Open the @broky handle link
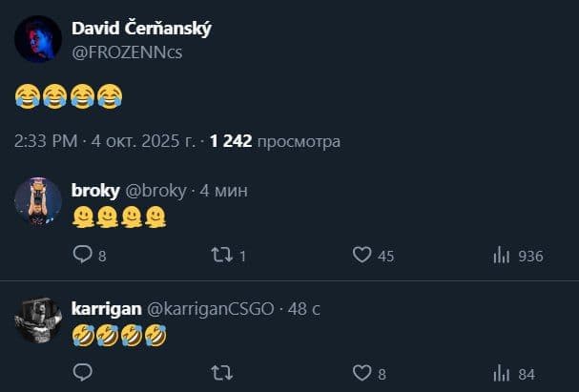579x392 pixels. click(156, 190)
